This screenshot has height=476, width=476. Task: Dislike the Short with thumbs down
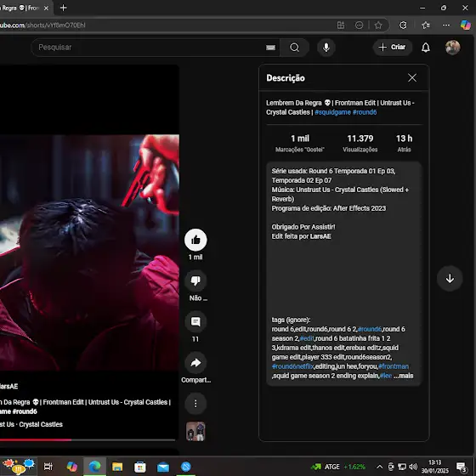(195, 280)
